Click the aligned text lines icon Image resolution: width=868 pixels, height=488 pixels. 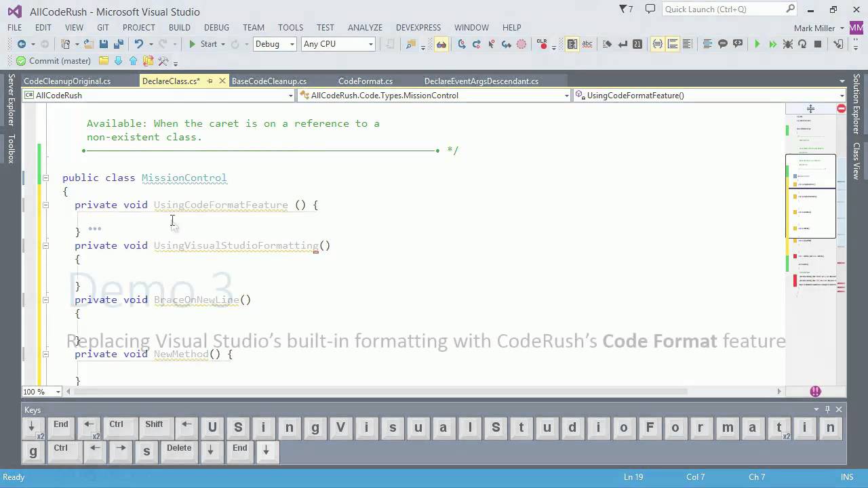(x=707, y=44)
